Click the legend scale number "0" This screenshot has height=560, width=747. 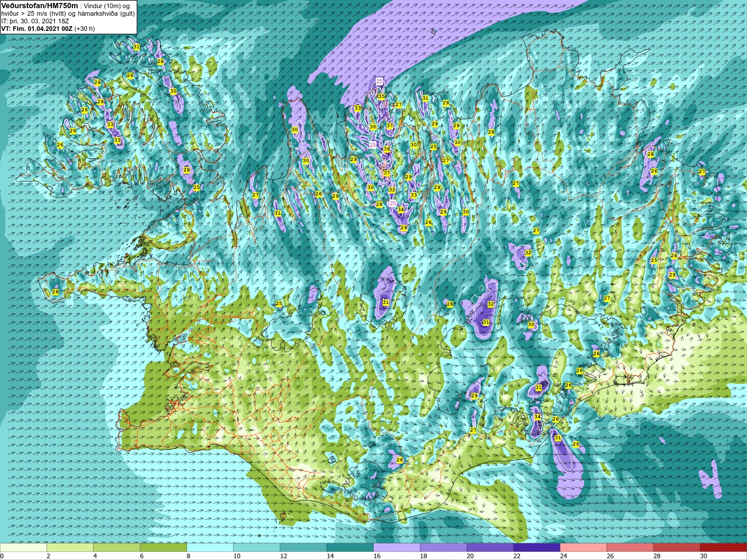[2, 556]
